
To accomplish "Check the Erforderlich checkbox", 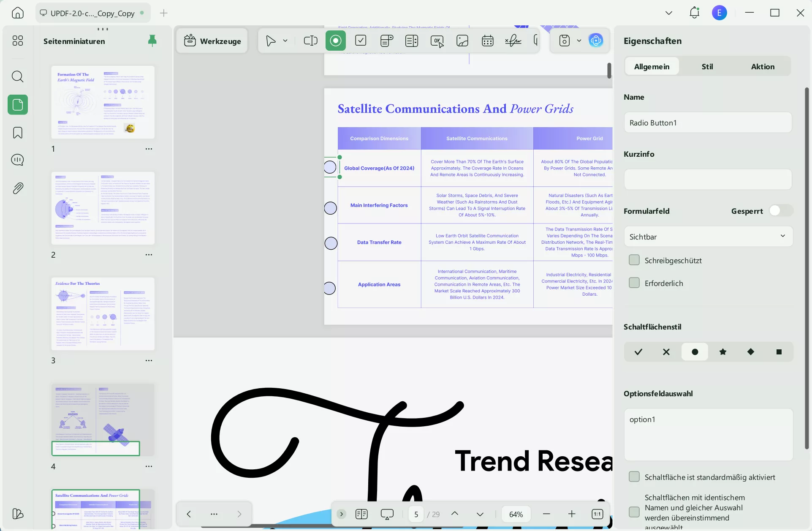I will (x=634, y=283).
